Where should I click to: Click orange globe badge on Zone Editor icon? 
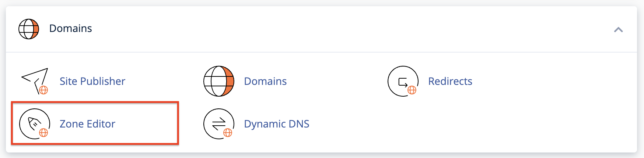click(43, 133)
